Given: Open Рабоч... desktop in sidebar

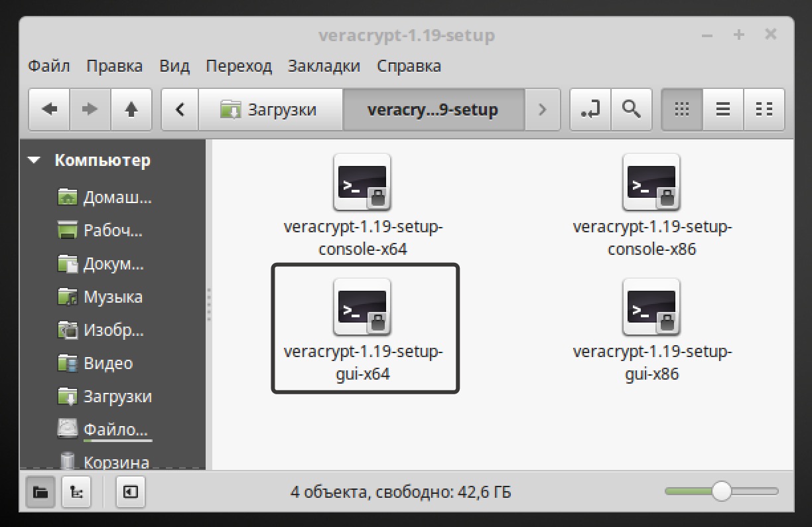Looking at the screenshot, I should click(101, 230).
